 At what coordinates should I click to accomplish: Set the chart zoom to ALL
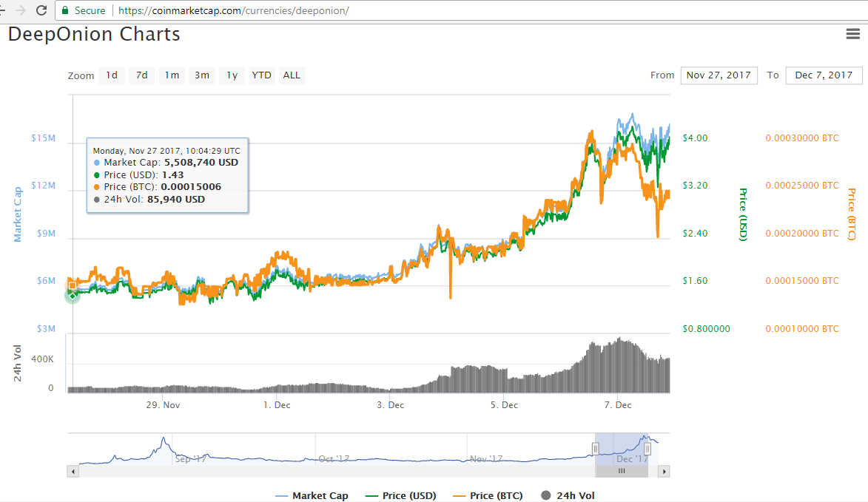[292, 75]
